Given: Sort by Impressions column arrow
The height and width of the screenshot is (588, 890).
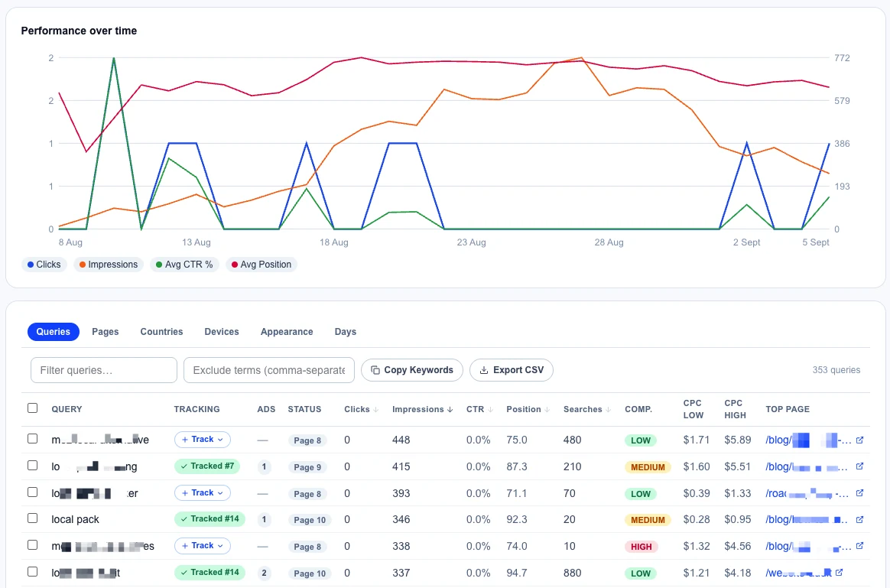Looking at the screenshot, I should (450, 410).
